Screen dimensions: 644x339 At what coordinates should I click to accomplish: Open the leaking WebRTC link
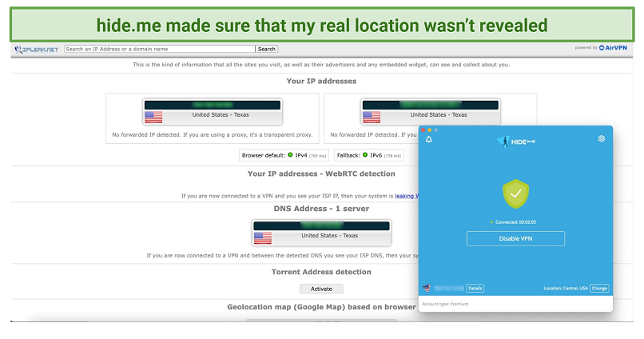(407, 196)
